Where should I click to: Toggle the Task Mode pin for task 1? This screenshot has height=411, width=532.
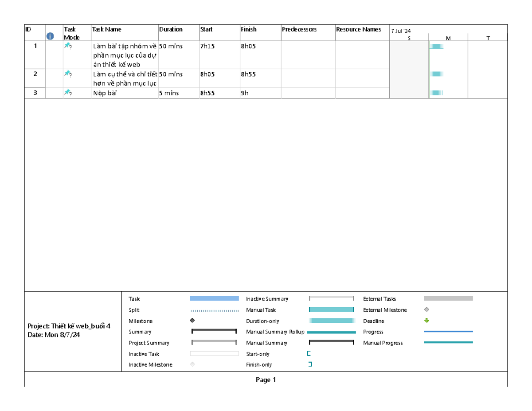[67, 45]
